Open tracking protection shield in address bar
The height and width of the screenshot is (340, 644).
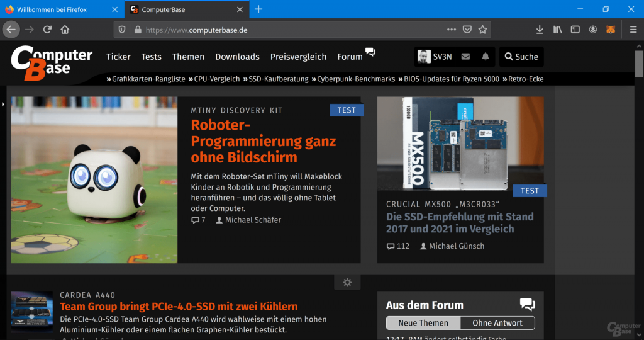coord(122,30)
